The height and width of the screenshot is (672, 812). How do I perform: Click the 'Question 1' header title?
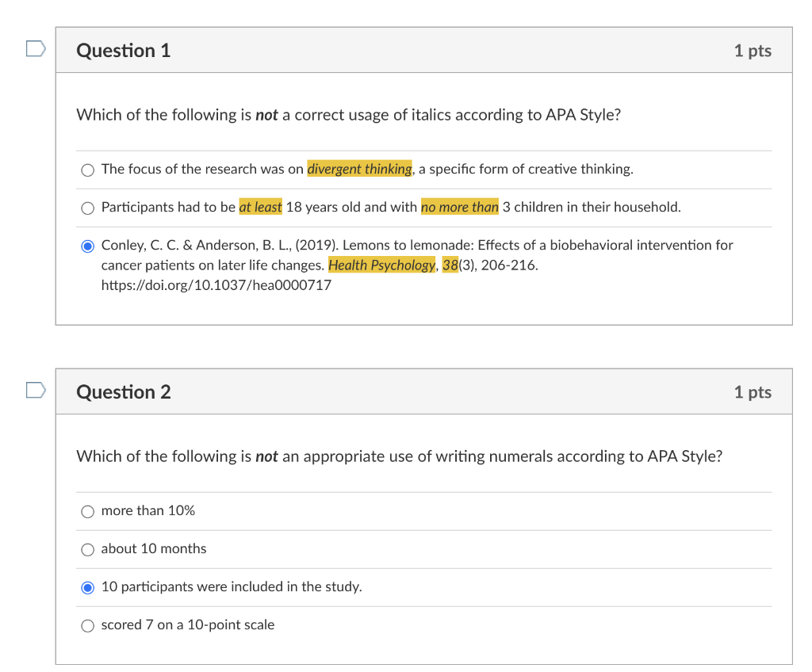point(124,51)
